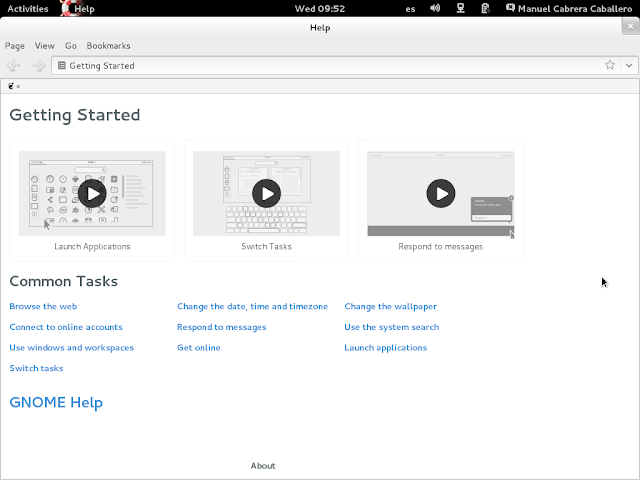
Task: Open the clock showing Wed 09:52
Action: 320,9
